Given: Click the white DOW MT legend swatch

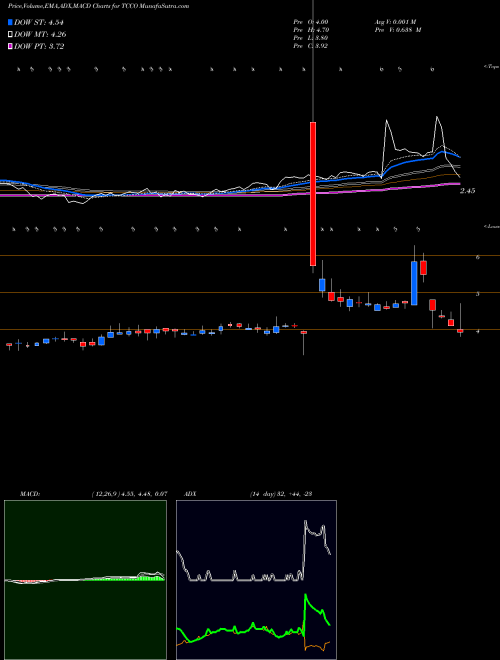Looking at the screenshot, I should pyautogui.click(x=10, y=35).
